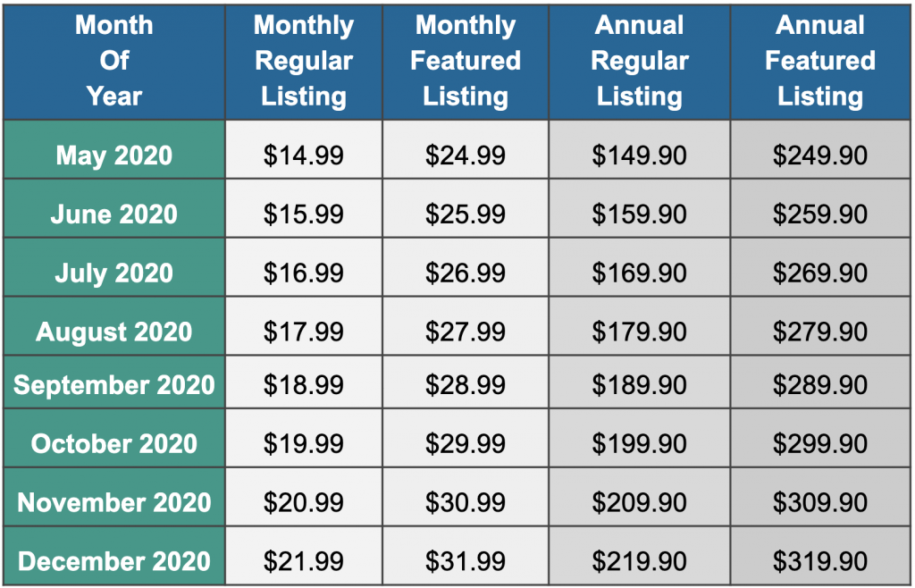Viewport: 915px width, 588px height.
Task: Click the $19.99 October price cell
Action: pyautogui.click(x=304, y=444)
